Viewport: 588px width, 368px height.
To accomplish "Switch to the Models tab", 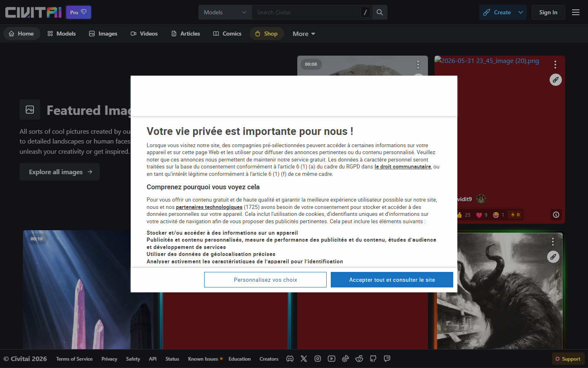I will point(62,34).
